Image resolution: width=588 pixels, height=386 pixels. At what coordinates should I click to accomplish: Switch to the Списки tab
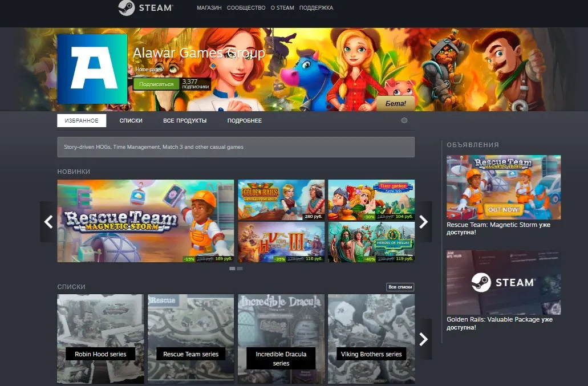131,121
